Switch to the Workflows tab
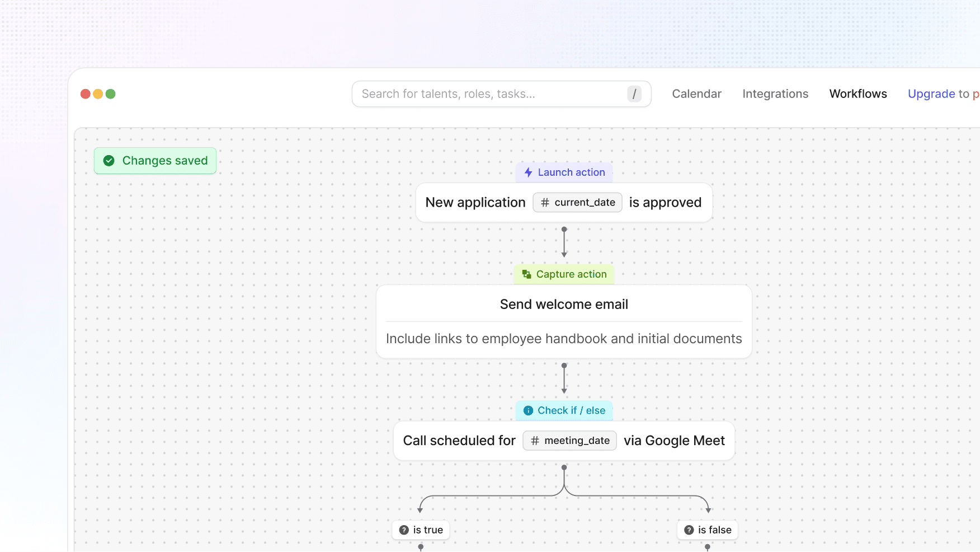The image size is (980, 552). point(858,94)
